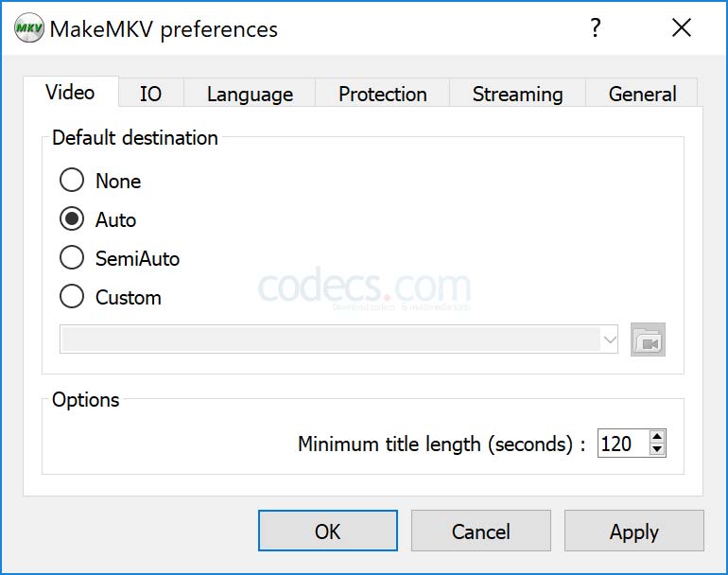Pick the Custom destination radio option
This screenshot has height=575, width=728.
(72, 296)
